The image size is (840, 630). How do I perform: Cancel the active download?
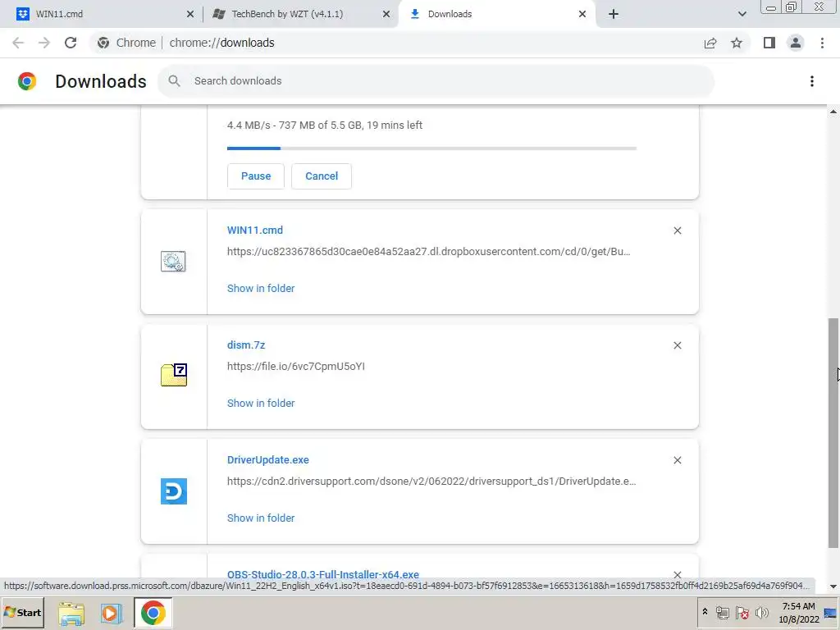[x=322, y=176]
